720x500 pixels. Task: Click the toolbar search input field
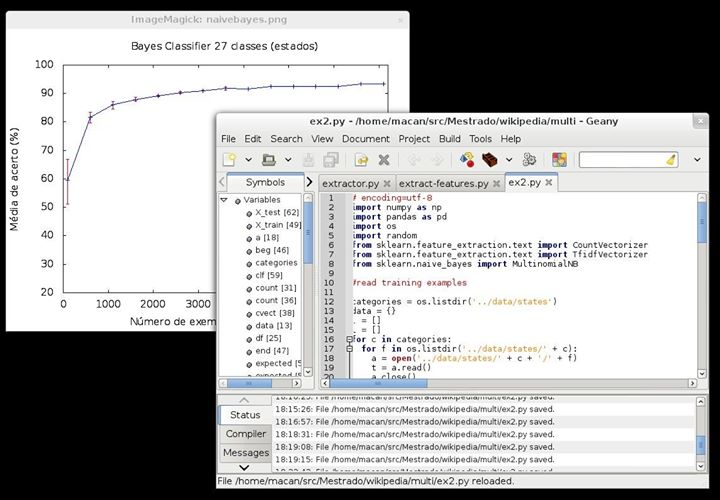(x=620, y=159)
